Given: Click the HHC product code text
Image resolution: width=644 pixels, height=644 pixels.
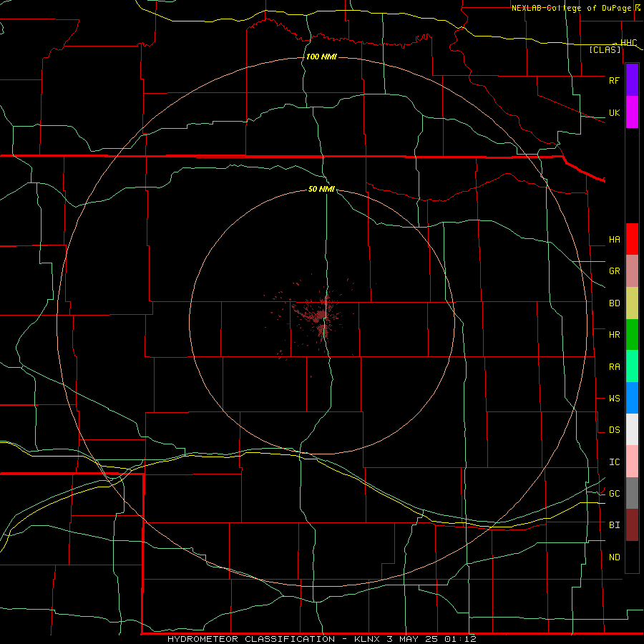Looking at the screenshot, I should pos(628,43).
